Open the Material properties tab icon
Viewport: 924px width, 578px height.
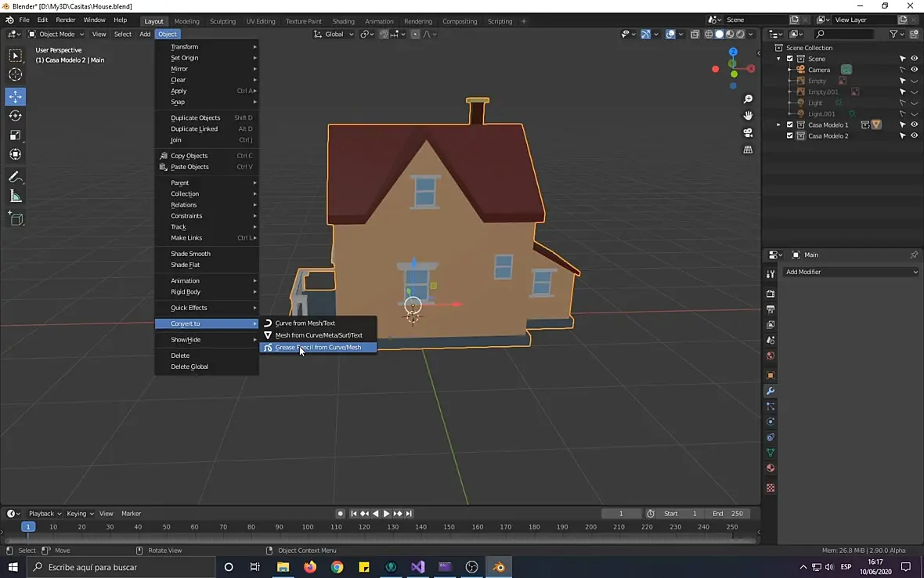click(771, 468)
